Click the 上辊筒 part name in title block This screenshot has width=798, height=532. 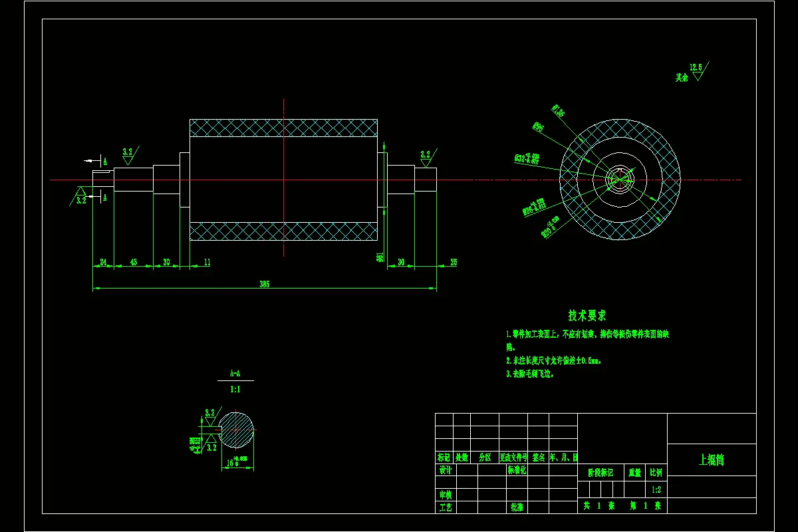click(x=712, y=460)
